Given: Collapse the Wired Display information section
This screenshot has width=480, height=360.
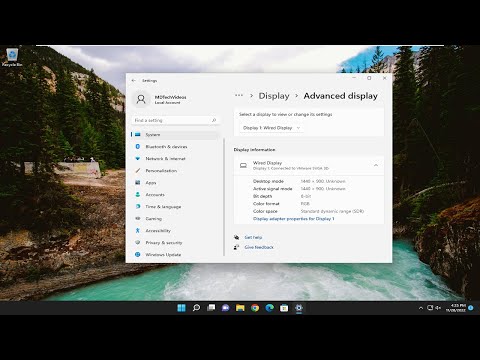Looking at the screenshot, I should [376, 165].
